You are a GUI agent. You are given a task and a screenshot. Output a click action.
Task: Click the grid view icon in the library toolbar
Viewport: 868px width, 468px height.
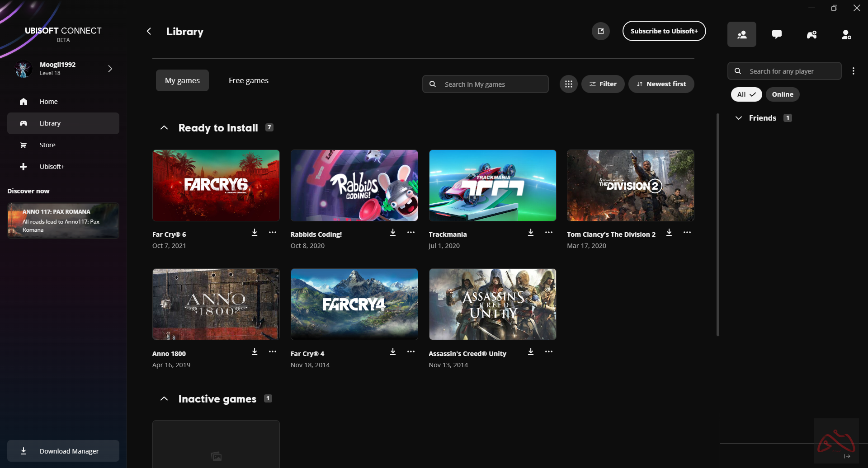[x=568, y=84]
